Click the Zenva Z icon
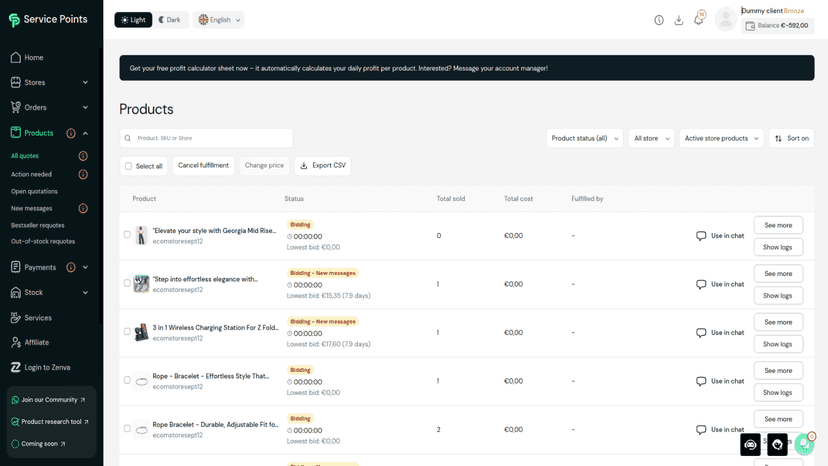 tap(15, 367)
